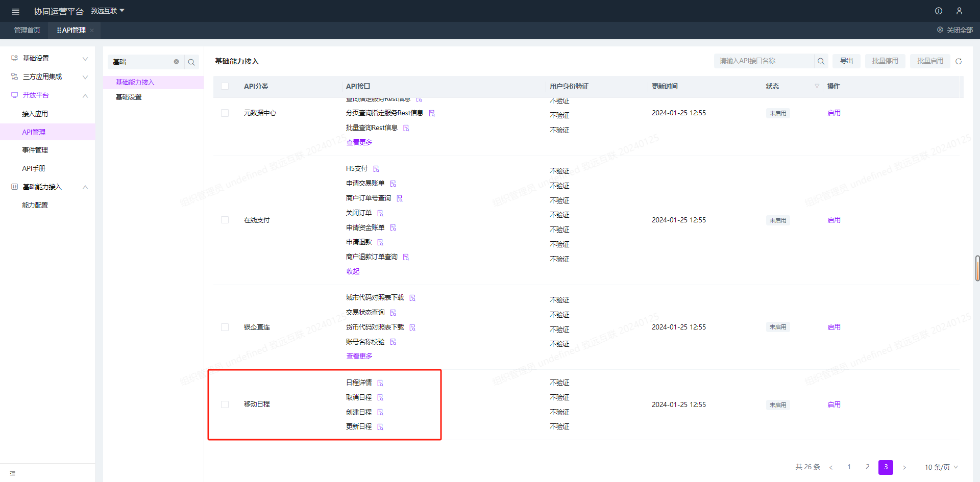
Task: Open the document icon next to 日程详情
Action: pos(380,383)
